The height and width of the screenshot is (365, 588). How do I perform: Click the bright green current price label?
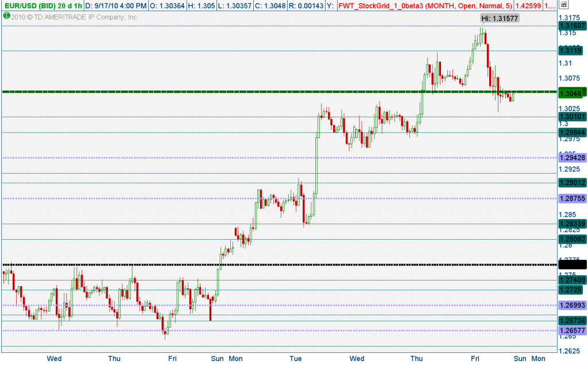click(x=572, y=93)
